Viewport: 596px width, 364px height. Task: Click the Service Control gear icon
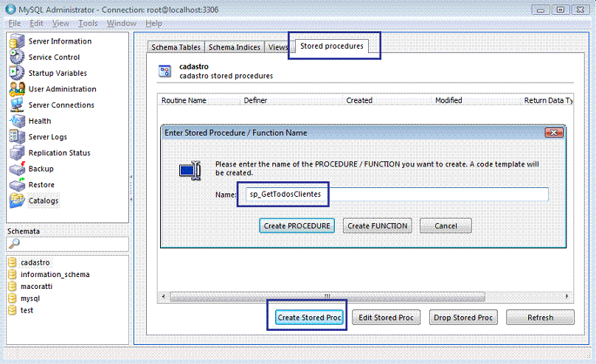(17, 57)
